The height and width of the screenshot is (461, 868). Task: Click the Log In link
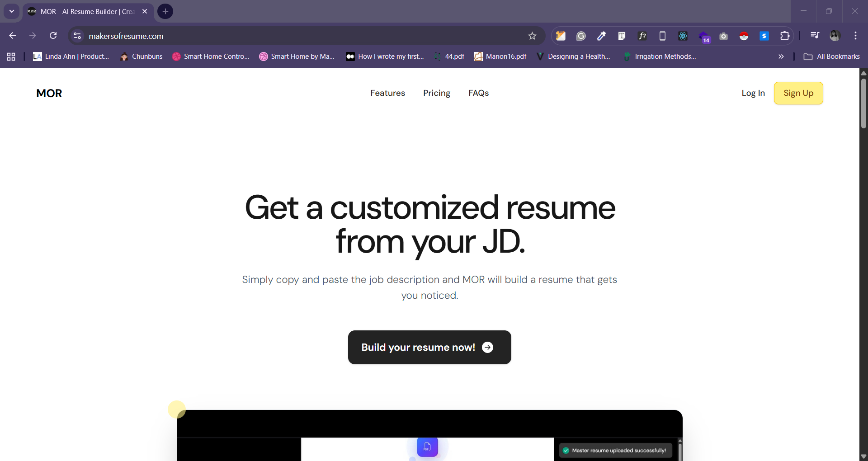pyautogui.click(x=753, y=93)
